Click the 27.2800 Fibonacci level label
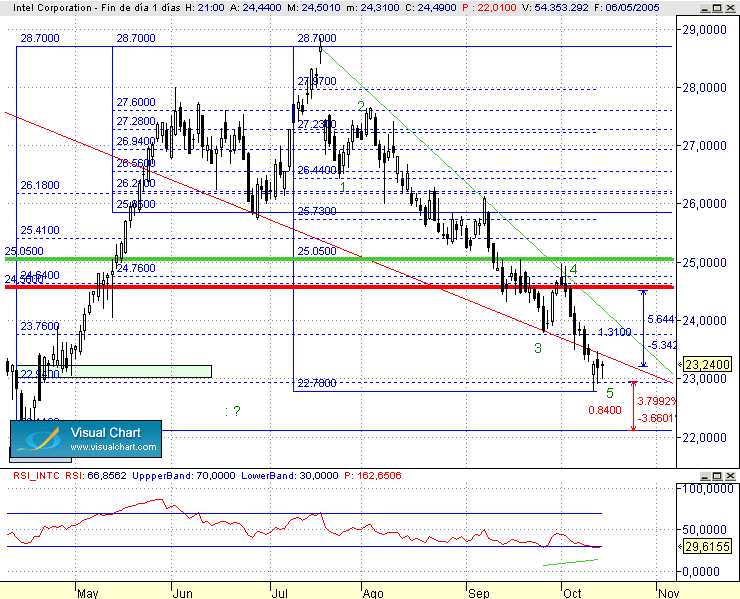Screen dimensions: 740x599 (136, 122)
